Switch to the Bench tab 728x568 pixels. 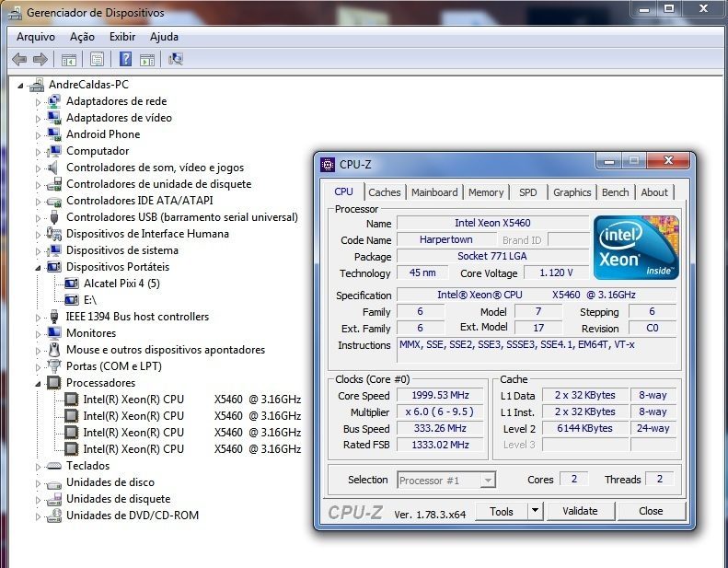615,192
